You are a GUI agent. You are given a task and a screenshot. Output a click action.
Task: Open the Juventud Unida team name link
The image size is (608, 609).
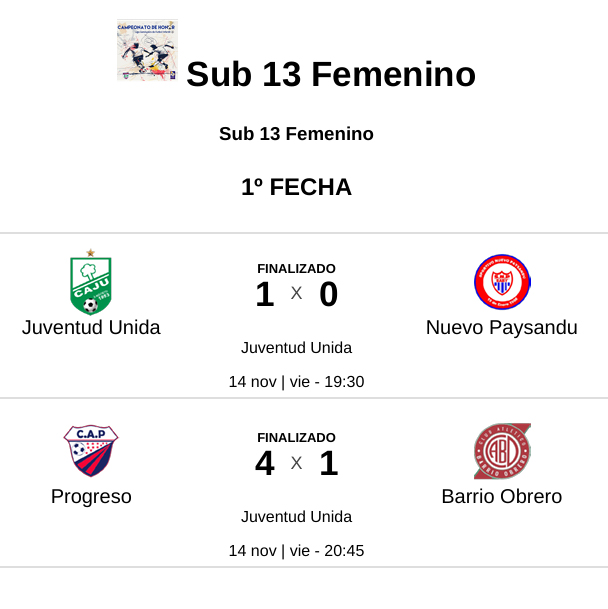(x=91, y=327)
